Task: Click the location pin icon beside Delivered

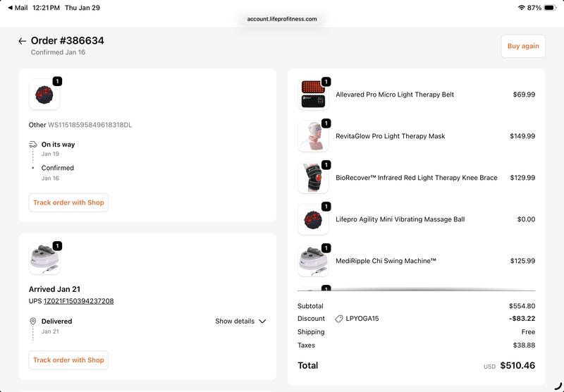Action: pos(32,321)
